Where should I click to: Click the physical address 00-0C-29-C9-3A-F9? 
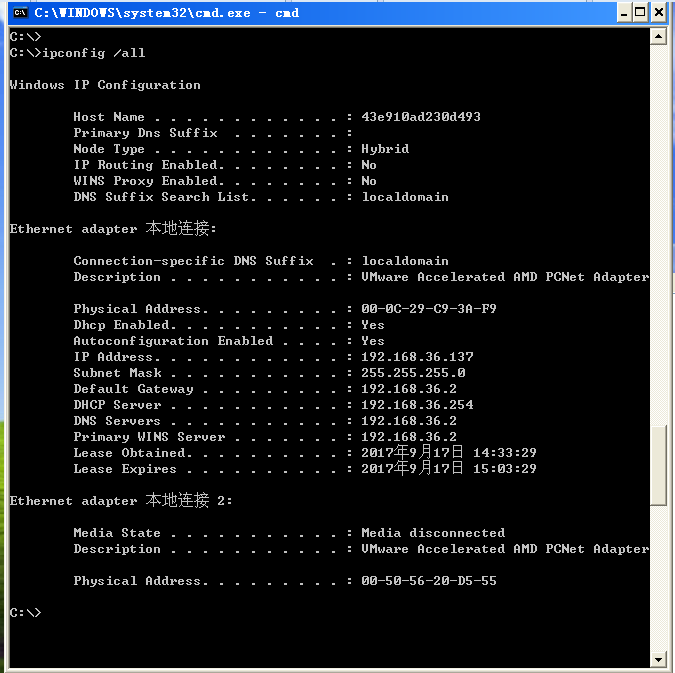[x=429, y=309]
